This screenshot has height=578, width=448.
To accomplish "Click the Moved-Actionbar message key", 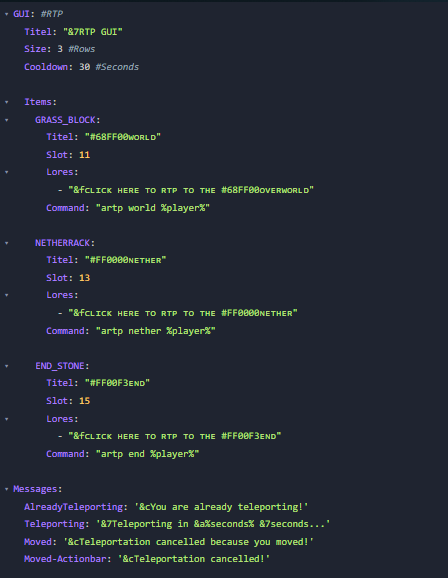I will [65, 559].
